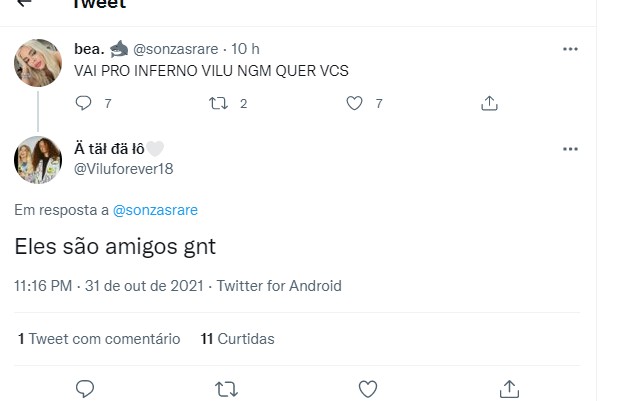Screen dimensions: 620x401
Task: Open the Twitter for Android link
Action: pos(279,286)
